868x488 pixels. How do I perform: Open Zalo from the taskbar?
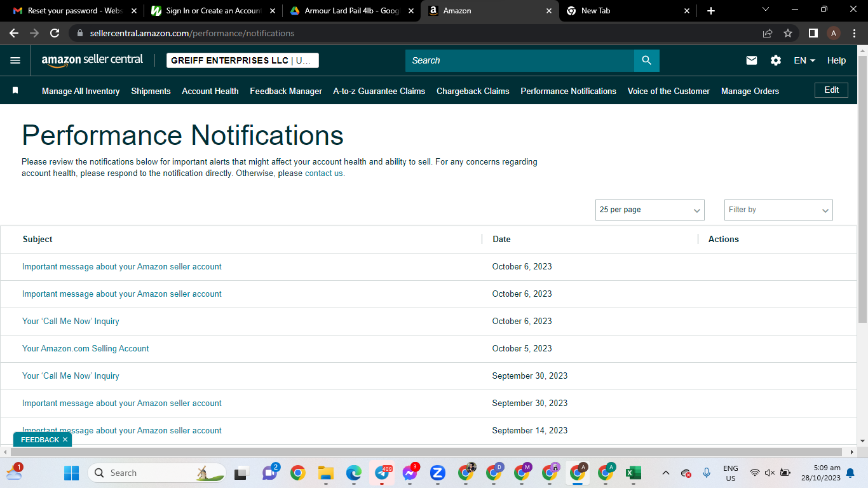[x=437, y=473]
